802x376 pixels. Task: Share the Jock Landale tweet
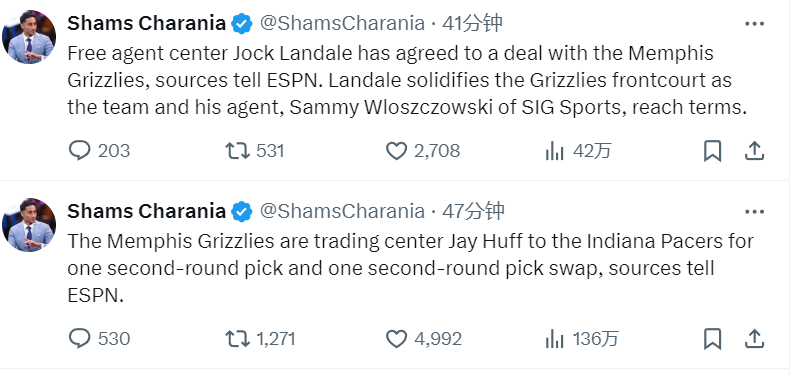(754, 151)
